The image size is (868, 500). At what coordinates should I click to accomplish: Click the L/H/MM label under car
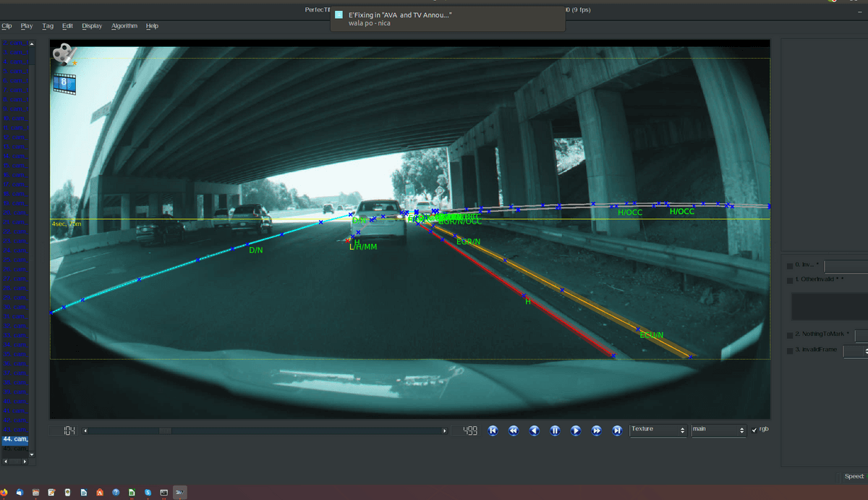pos(363,247)
